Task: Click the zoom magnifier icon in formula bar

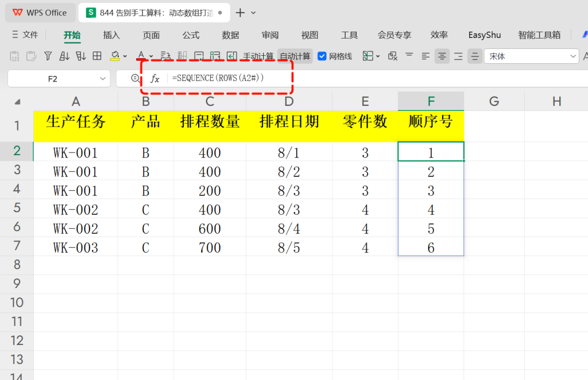Action: coord(136,79)
